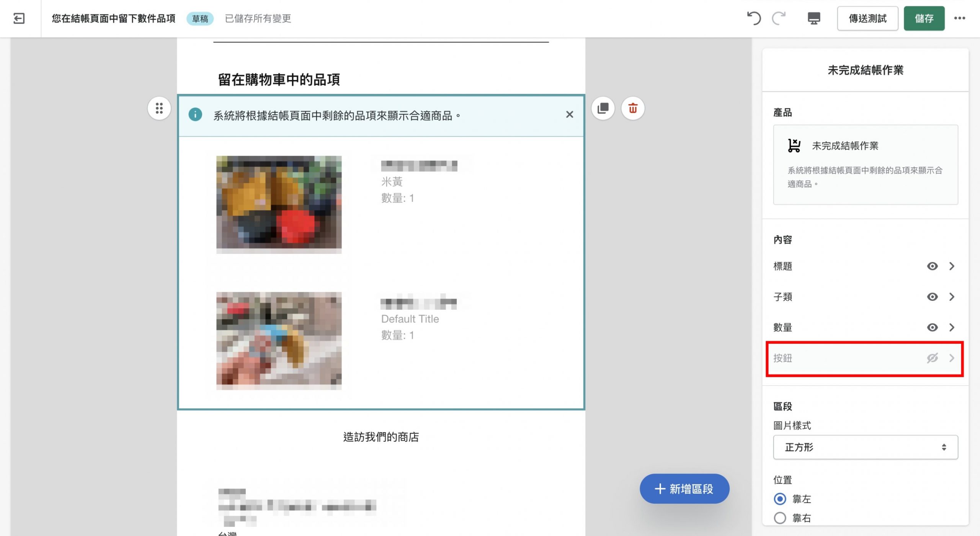Grab the section drag handle
This screenshot has height=536, width=980.
[x=159, y=108]
